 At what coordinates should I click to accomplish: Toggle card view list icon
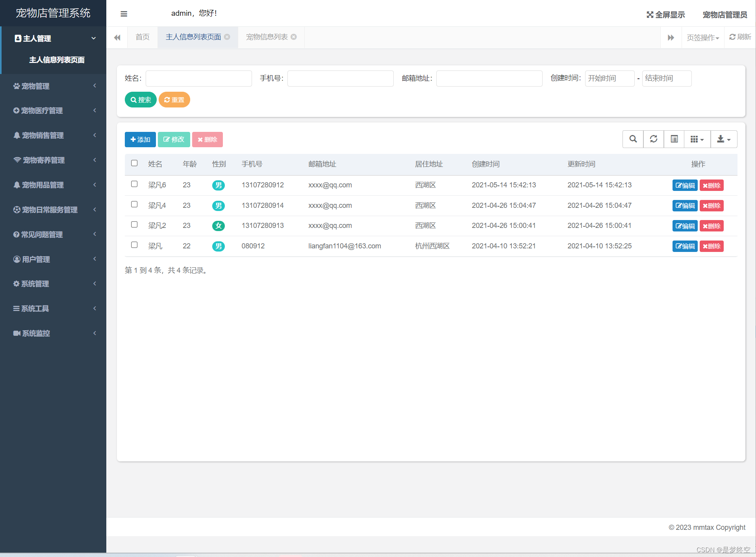674,139
